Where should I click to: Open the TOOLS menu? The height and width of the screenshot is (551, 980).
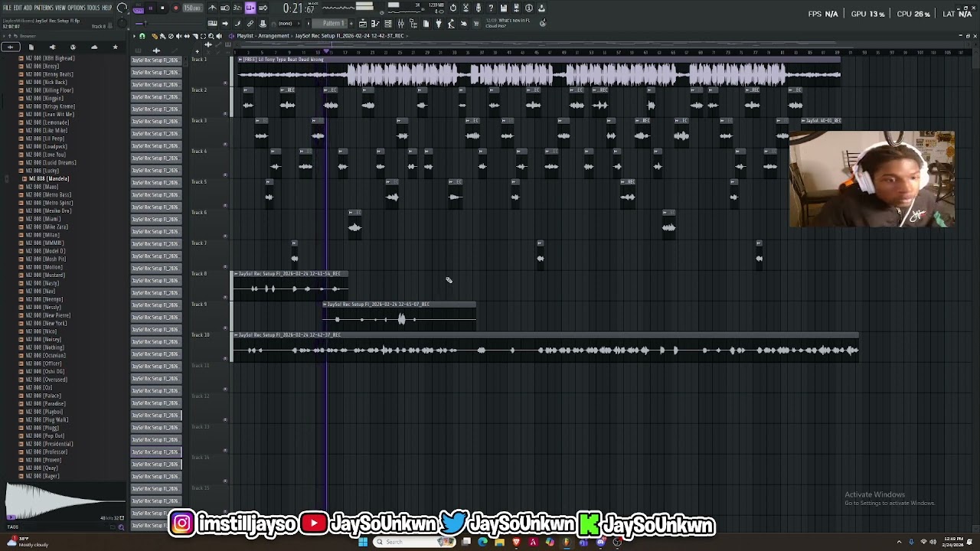pos(93,8)
